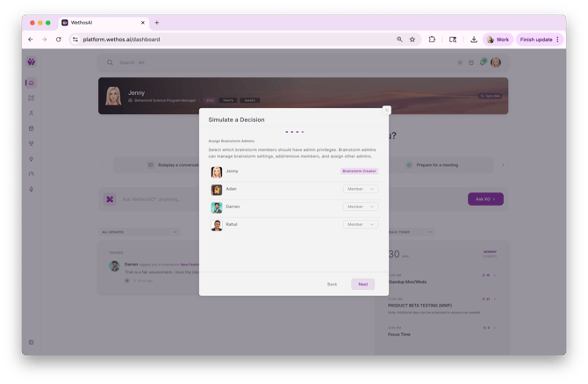The height and width of the screenshot is (384, 588).
Task: Open the browser extensions puzzle icon
Action: pos(432,40)
